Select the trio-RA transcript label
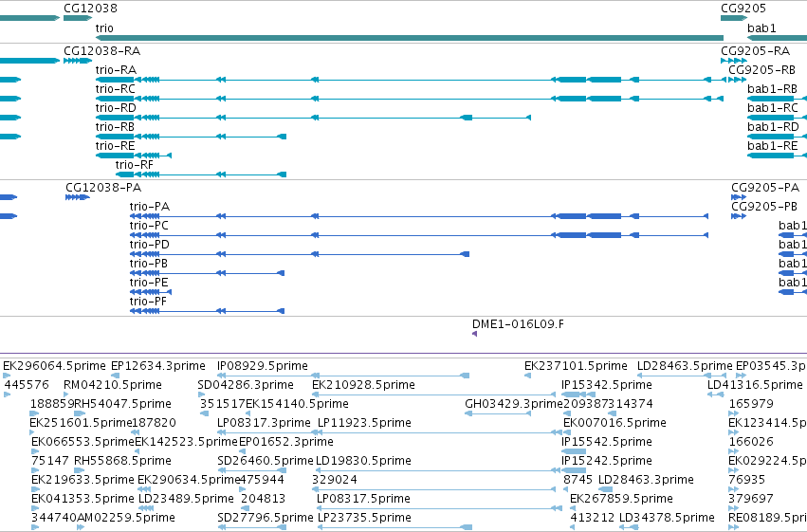 click(x=116, y=70)
